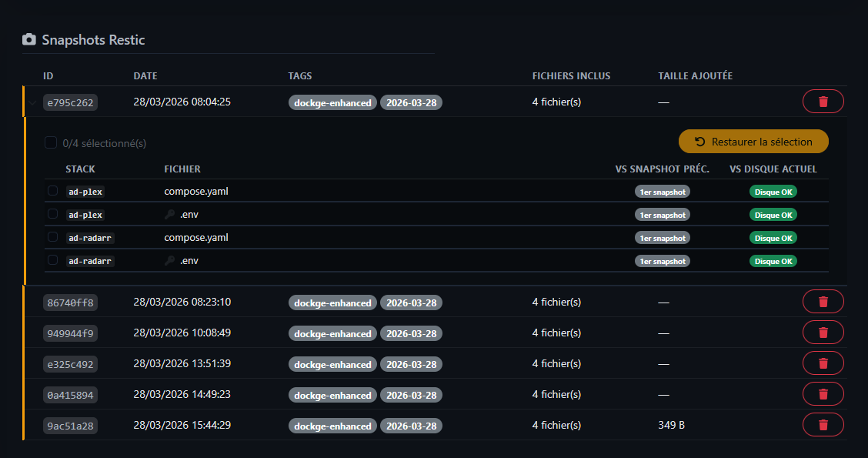This screenshot has height=458, width=868.
Task: Click the dockge-enhanced tag on snapshot 949944f9
Action: pos(332,333)
